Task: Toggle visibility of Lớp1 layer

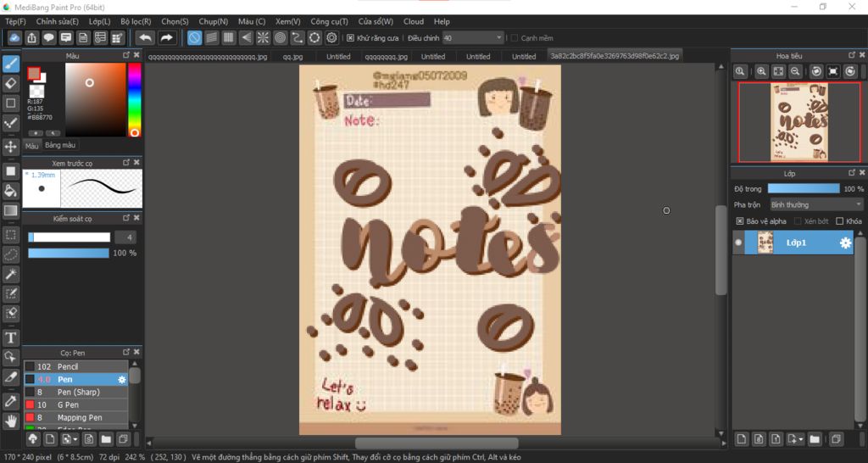Action: (x=738, y=243)
